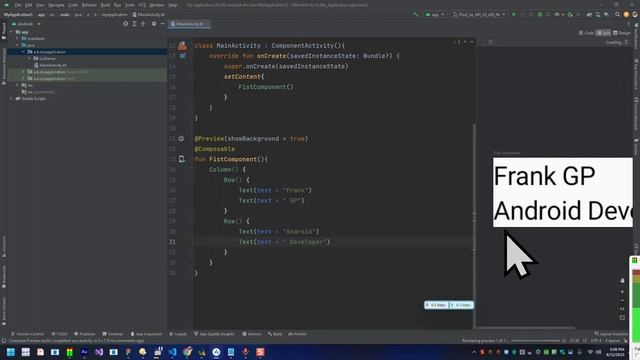Image resolution: width=640 pixels, height=360 pixels.
Task: Click the Preview gear gutter icon
Action: [181, 139]
